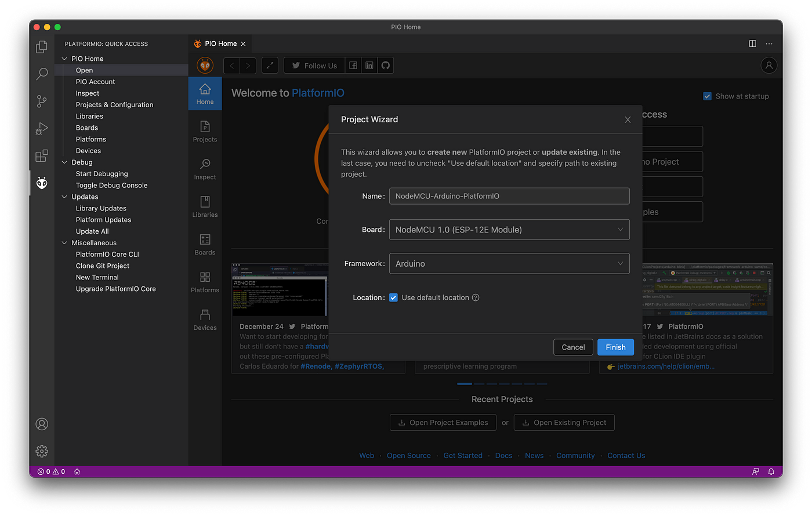Screen dimensions: 812x516
Task: Open the Run and Debug view
Action: [x=42, y=128]
